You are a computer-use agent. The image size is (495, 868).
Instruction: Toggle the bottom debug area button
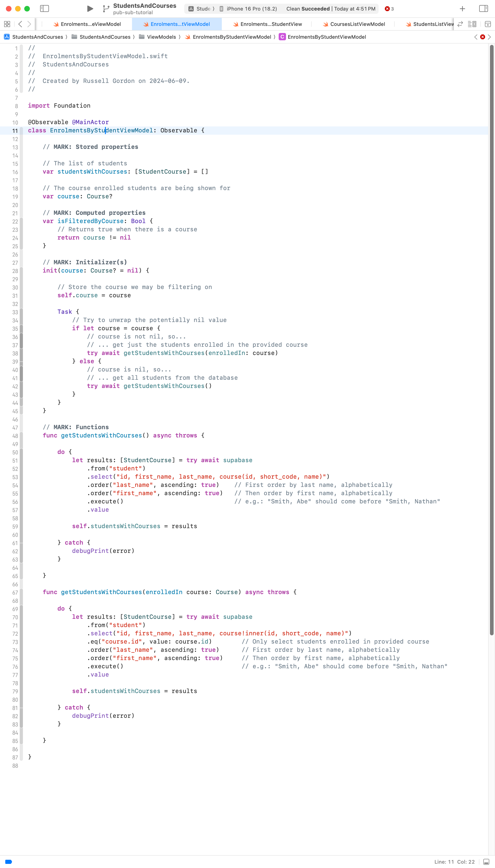coord(486,862)
